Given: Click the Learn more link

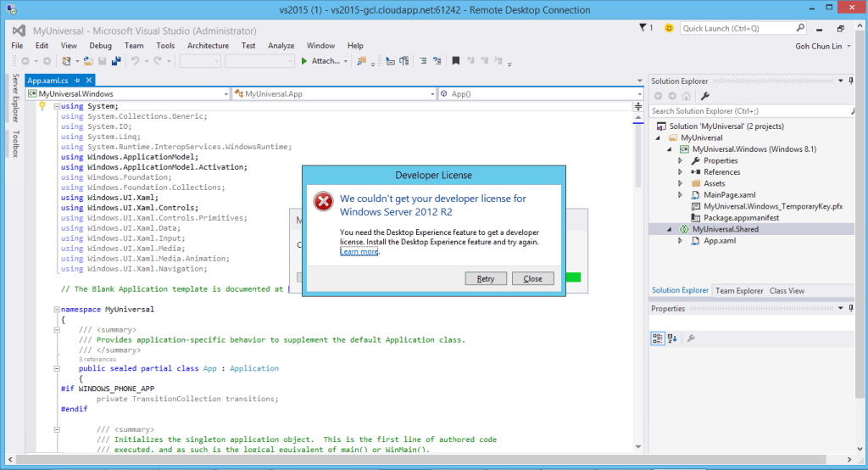Looking at the screenshot, I should (359, 252).
